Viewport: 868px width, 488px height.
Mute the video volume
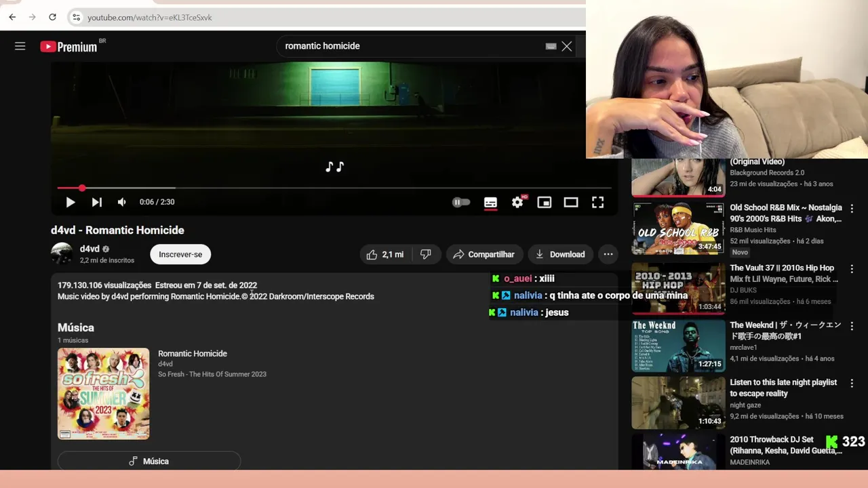point(122,202)
